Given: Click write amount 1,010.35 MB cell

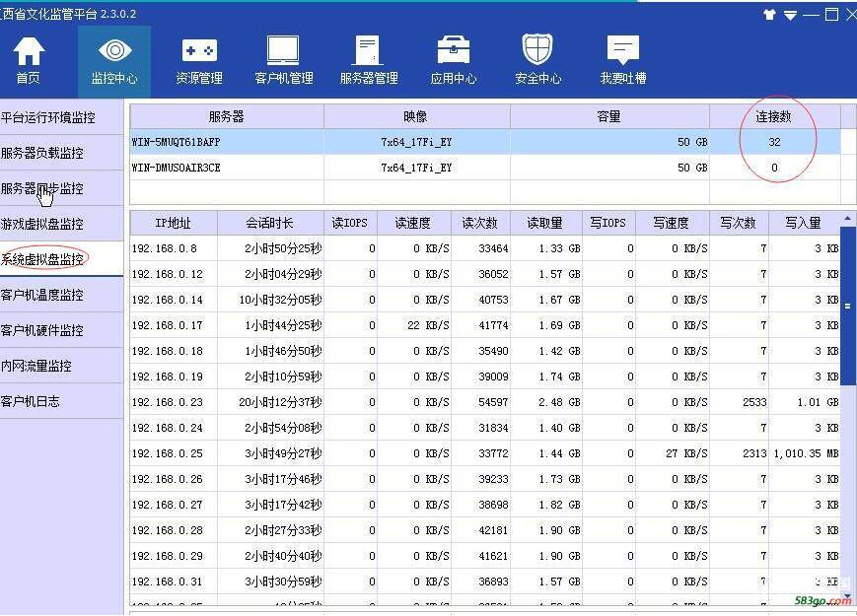Looking at the screenshot, I should pos(806,453).
